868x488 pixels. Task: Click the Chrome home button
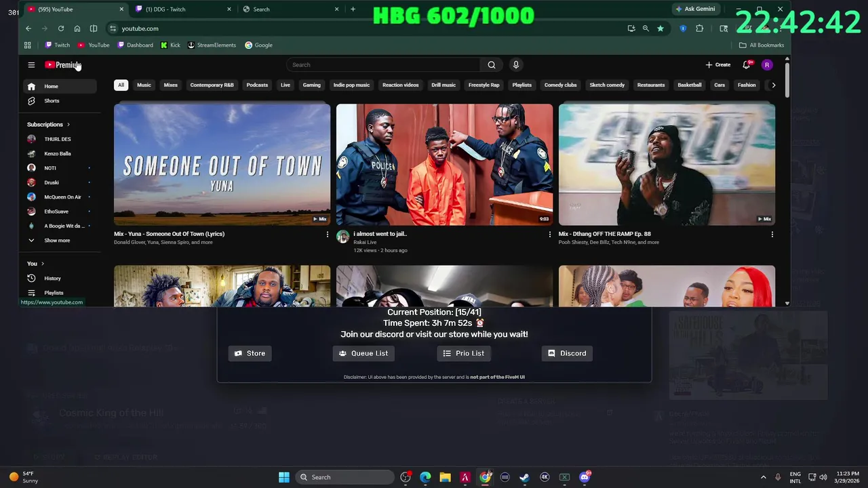[77, 28]
